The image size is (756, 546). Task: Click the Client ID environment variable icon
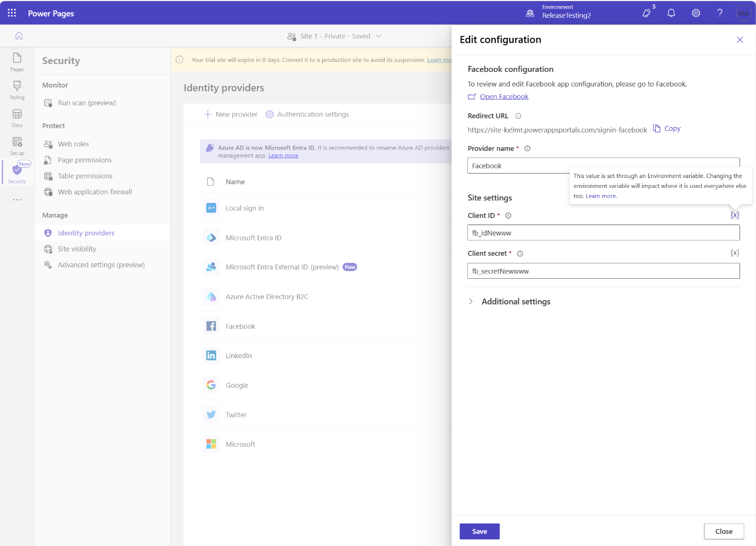[735, 215]
